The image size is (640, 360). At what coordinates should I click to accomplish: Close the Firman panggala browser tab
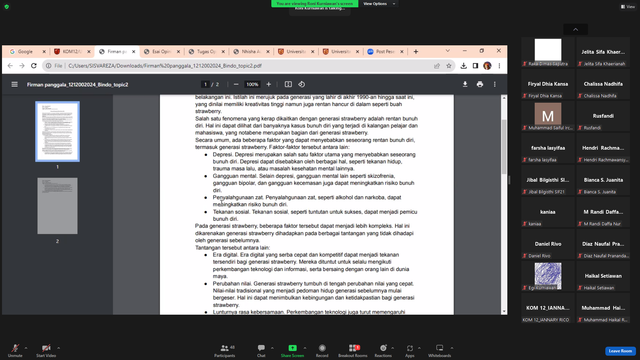click(x=133, y=51)
